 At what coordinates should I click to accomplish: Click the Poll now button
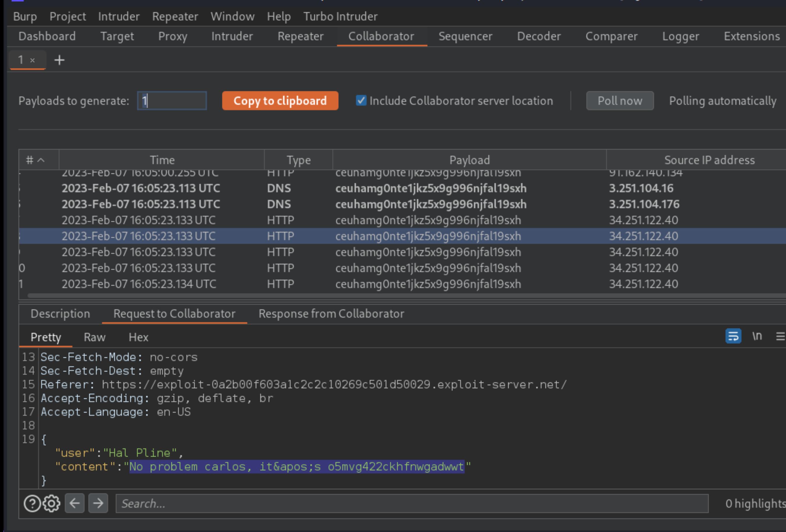click(619, 101)
